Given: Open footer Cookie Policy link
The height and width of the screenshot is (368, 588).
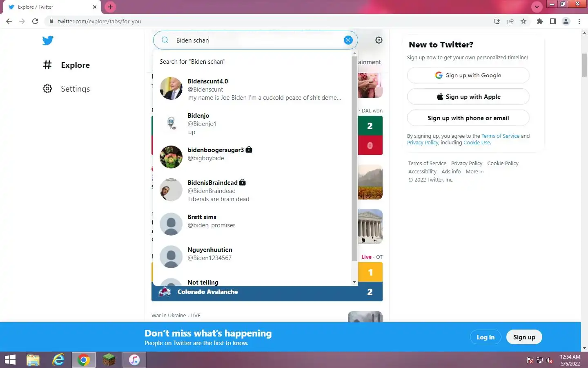Looking at the screenshot, I should coord(503,163).
